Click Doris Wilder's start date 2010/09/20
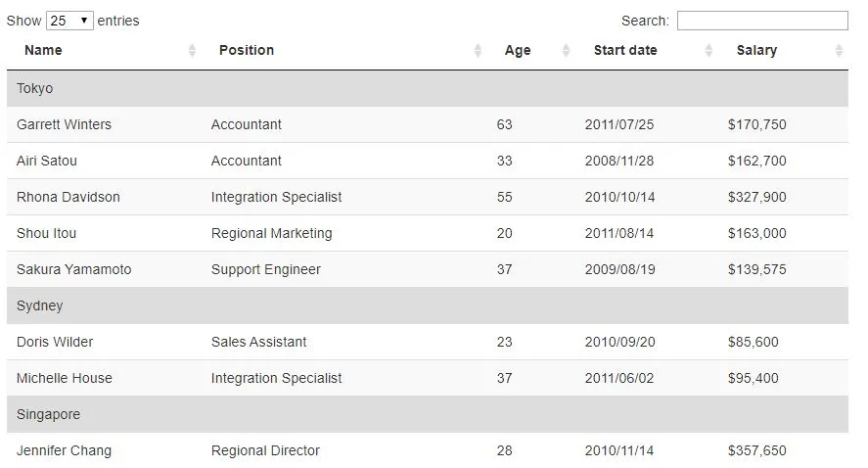868x468 pixels. (619, 342)
